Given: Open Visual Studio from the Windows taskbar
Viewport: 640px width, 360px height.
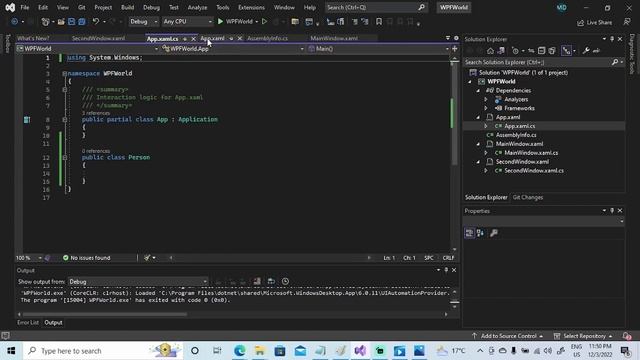Looking at the screenshot, I should (x=360, y=351).
